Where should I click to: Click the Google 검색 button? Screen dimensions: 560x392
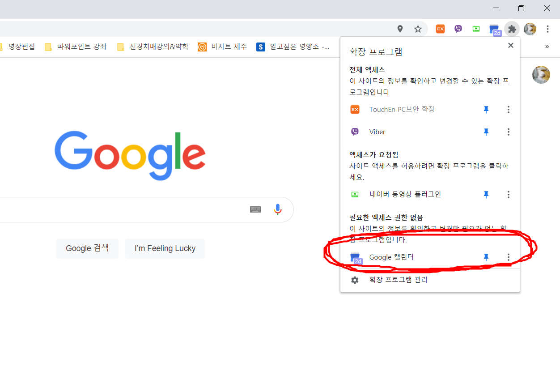coord(87,248)
